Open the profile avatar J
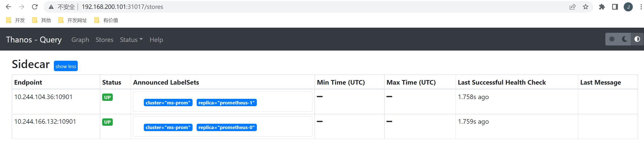 628,7
